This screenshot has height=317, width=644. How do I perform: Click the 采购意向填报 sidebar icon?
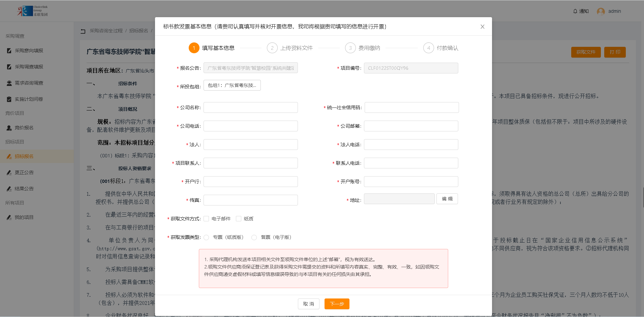pyautogui.click(x=9, y=51)
